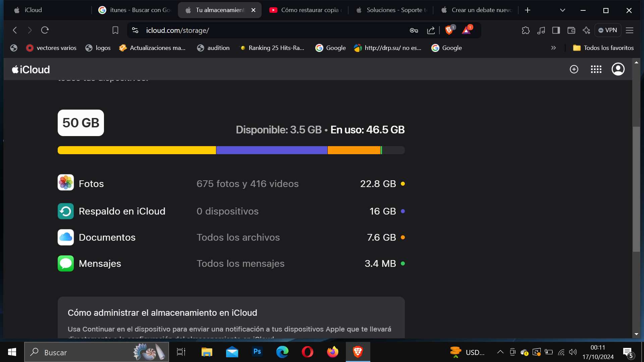Bookmark this page with bookmark icon
This screenshot has width=644, height=362.
point(115,31)
